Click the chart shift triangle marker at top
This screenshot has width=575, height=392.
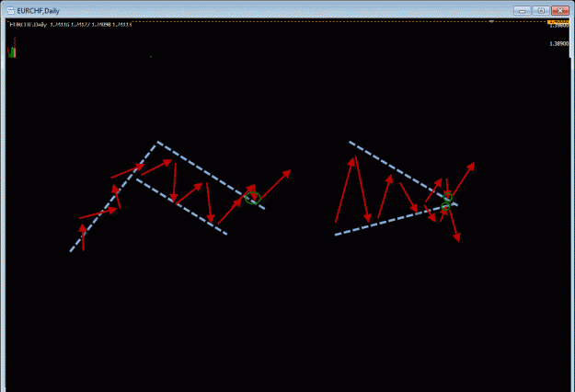click(x=492, y=22)
